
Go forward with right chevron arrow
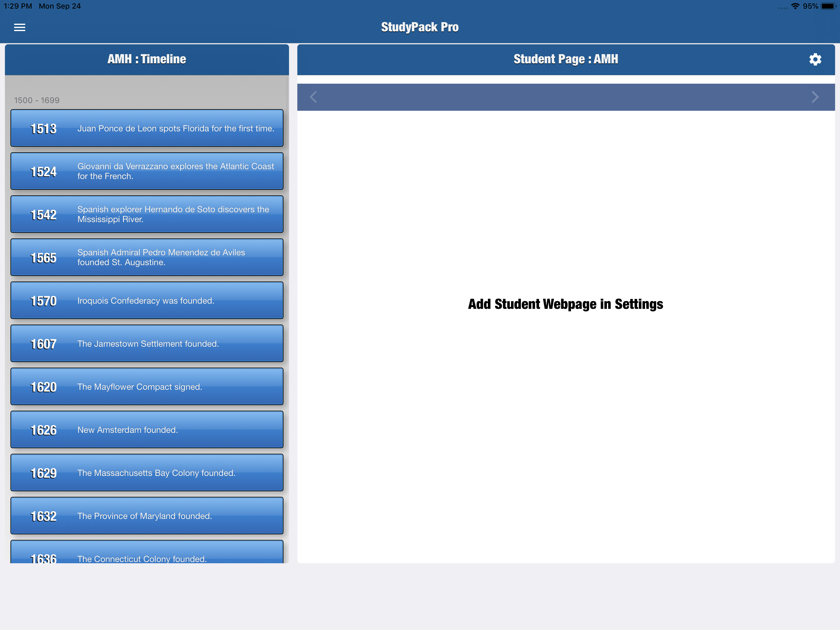(815, 97)
